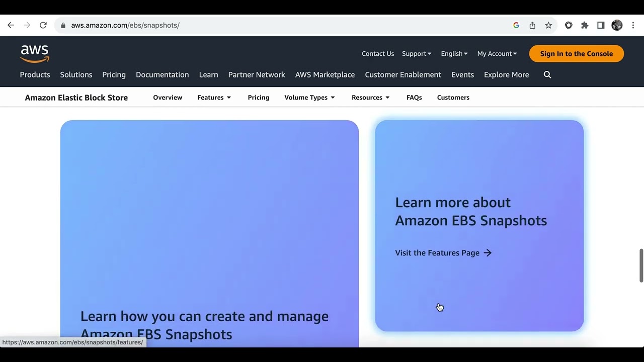Go to the EBS Overview tab
The height and width of the screenshot is (362, 644).
click(x=168, y=98)
